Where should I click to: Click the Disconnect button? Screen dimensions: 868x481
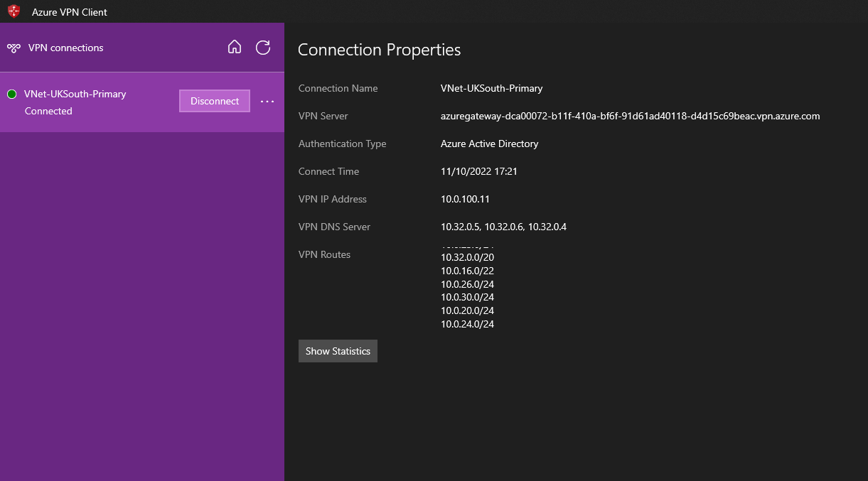coord(214,101)
